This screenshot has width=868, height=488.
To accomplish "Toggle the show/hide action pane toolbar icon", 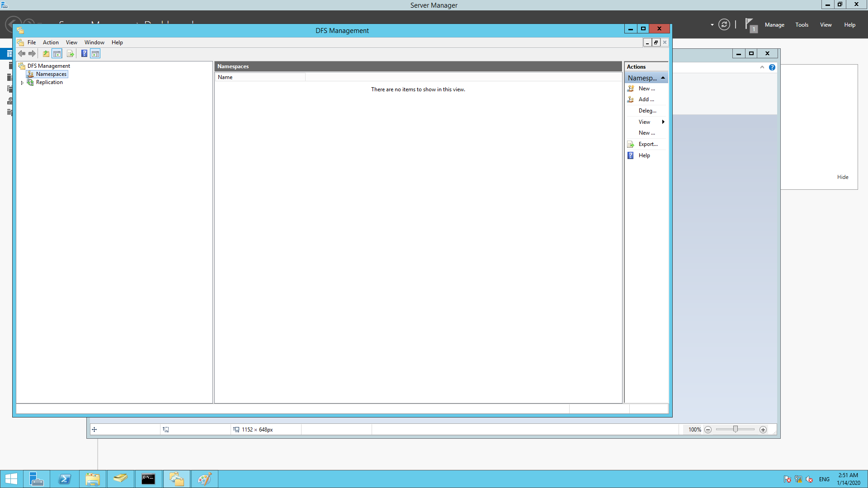I will pos(95,53).
